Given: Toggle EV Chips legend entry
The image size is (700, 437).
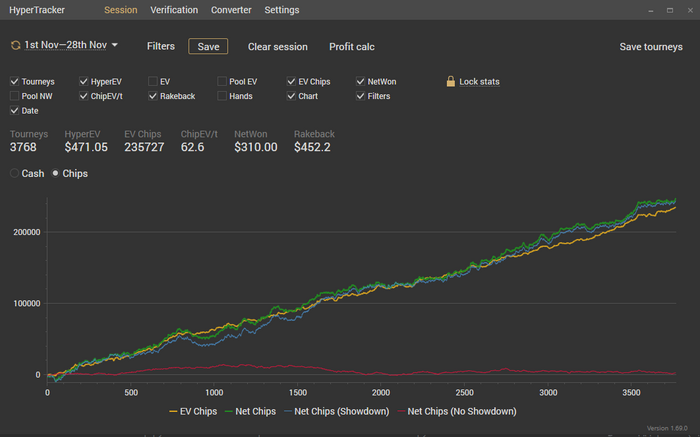Looking at the screenshot, I should 193,412.
